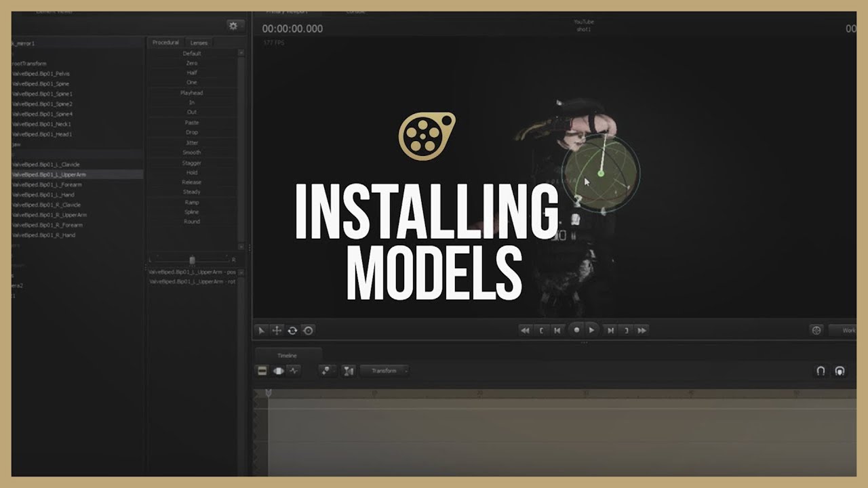Image resolution: width=868 pixels, height=488 pixels.
Task: Click the Half preset
Action: (192, 73)
